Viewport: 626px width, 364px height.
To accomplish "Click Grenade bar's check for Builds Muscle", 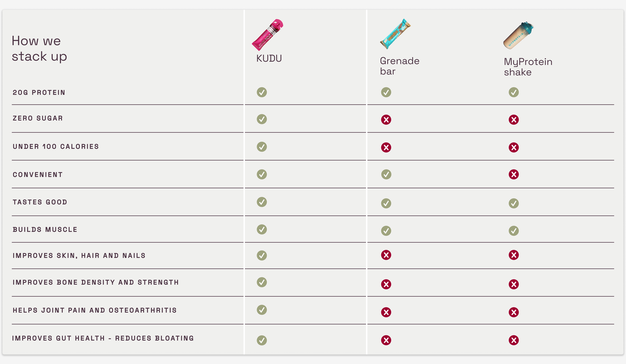I will pyautogui.click(x=386, y=231).
